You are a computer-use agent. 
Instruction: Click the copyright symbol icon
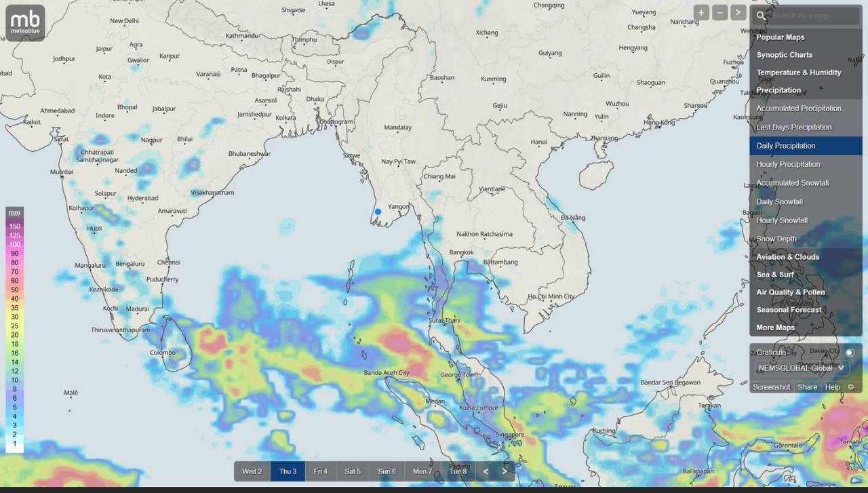[x=851, y=387]
